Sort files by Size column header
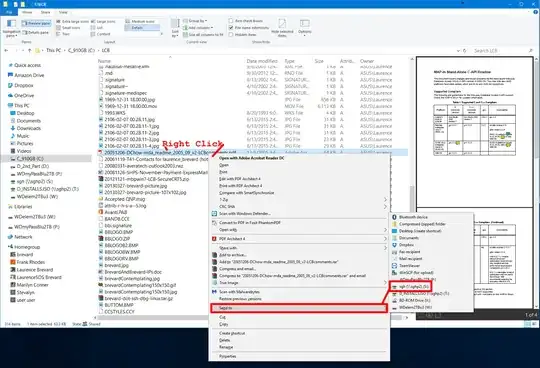The width and height of the screenshot is (540, 368). (319, 61)
